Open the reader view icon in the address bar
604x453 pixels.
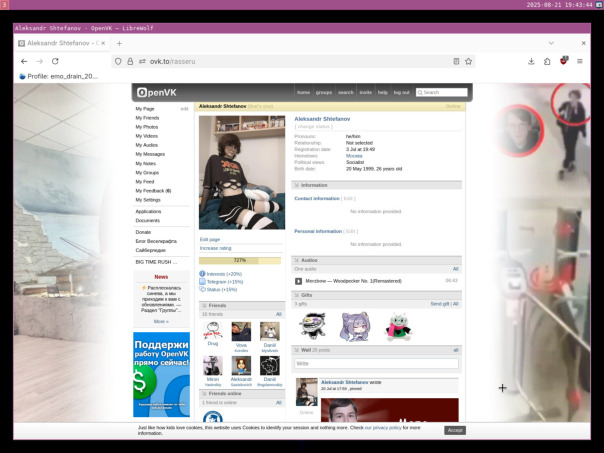pos(456,61)
